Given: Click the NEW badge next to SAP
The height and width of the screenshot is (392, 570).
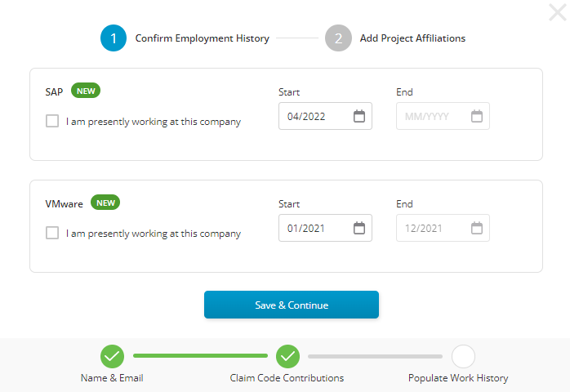Looking at the screenshot, I should click(86, 91).
